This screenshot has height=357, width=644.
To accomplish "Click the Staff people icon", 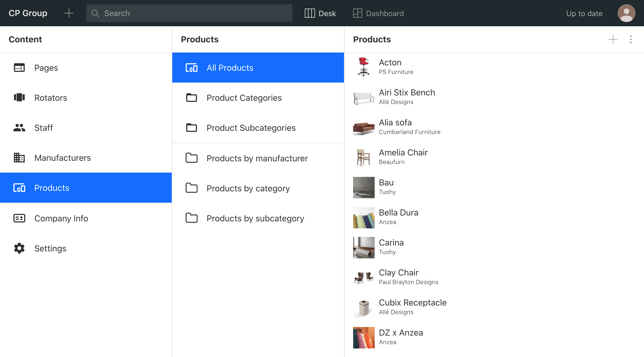I will point(19,128).
